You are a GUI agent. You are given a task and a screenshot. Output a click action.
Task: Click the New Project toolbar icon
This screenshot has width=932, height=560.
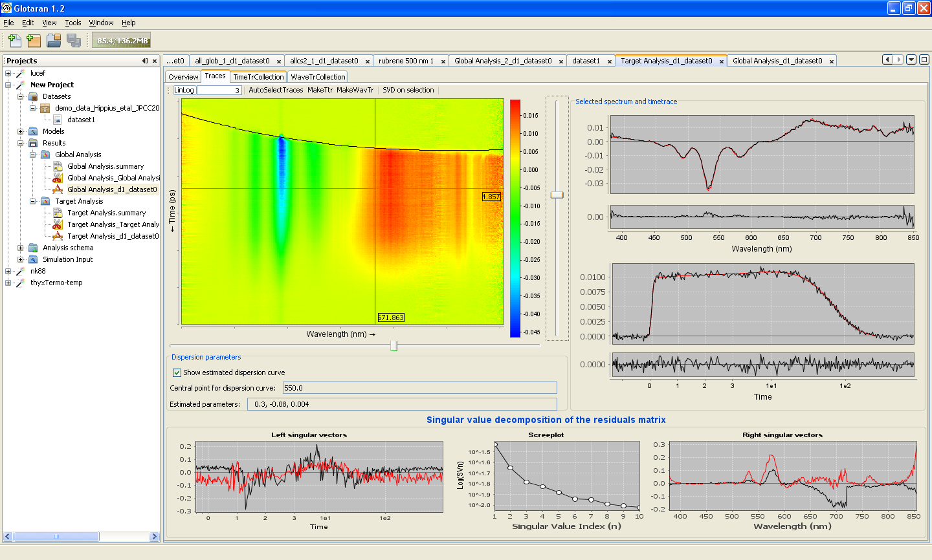[34, 40]
